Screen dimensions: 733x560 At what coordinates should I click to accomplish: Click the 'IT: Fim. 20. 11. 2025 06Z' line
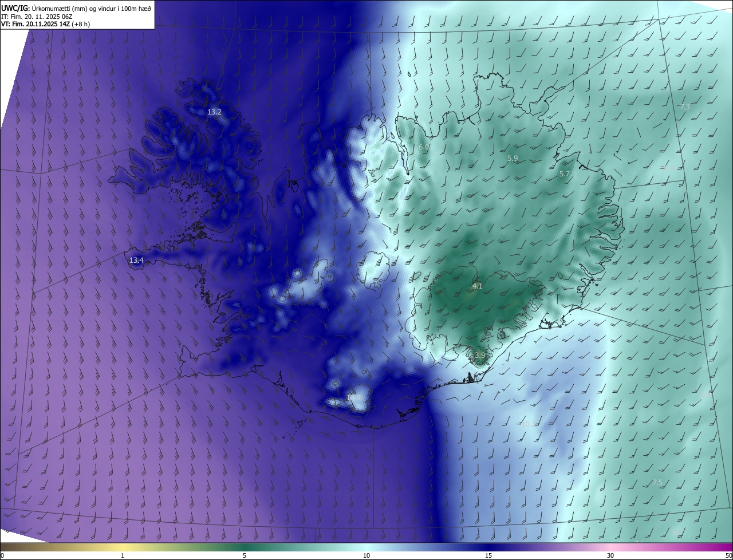coord(37,16)
